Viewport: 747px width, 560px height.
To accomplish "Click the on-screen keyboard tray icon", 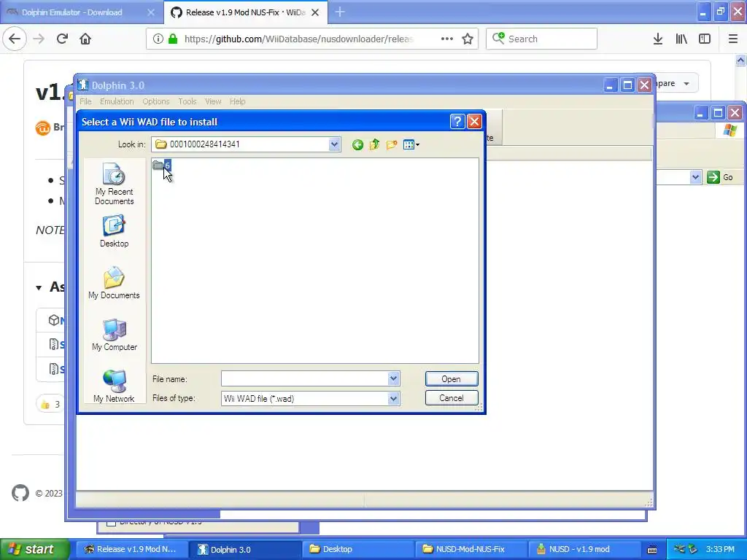I will (652, 550).
